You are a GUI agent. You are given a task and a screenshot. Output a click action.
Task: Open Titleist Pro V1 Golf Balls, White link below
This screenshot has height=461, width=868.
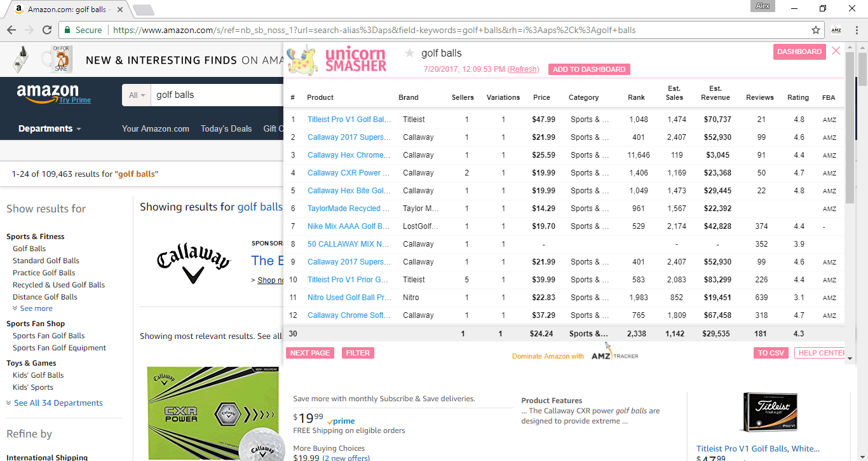pos(758,448)
